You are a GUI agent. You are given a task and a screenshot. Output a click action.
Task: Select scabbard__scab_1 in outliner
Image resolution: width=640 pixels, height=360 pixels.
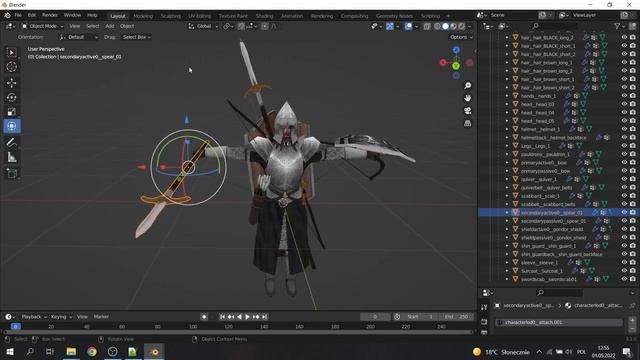coord(540,196)
